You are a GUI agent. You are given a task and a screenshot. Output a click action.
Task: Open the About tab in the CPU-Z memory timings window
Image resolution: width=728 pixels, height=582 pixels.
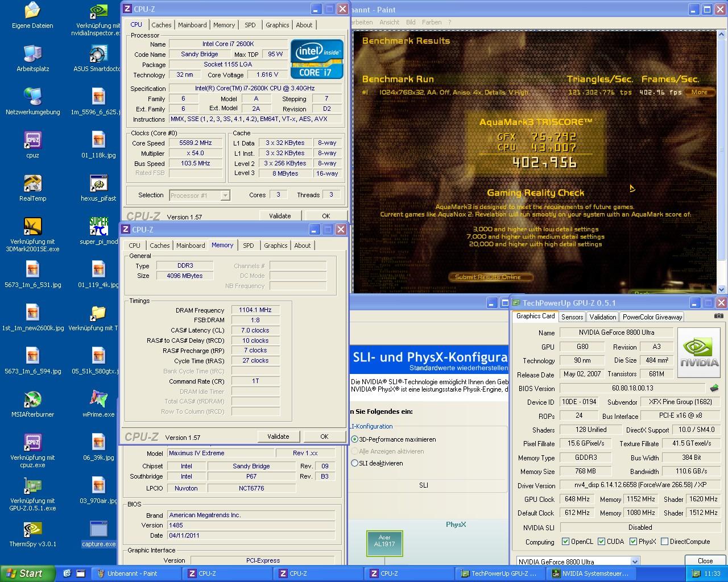[x=303, y=246]
